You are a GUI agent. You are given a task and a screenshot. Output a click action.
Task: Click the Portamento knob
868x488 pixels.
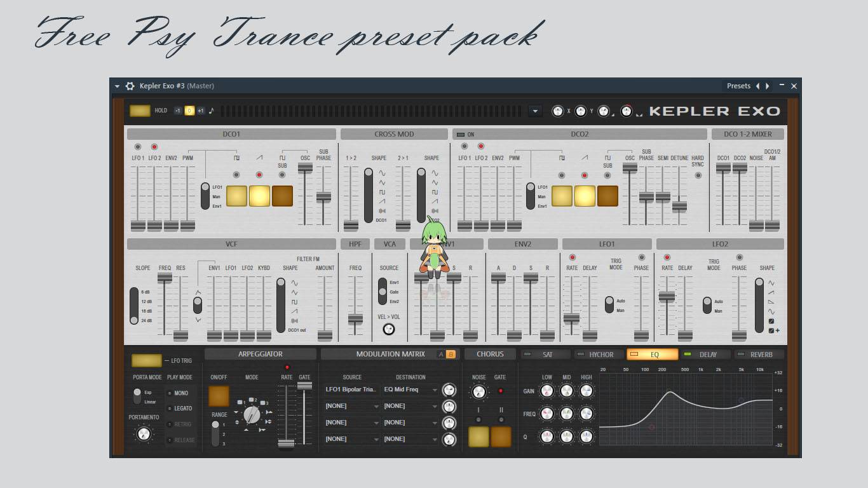144,434
